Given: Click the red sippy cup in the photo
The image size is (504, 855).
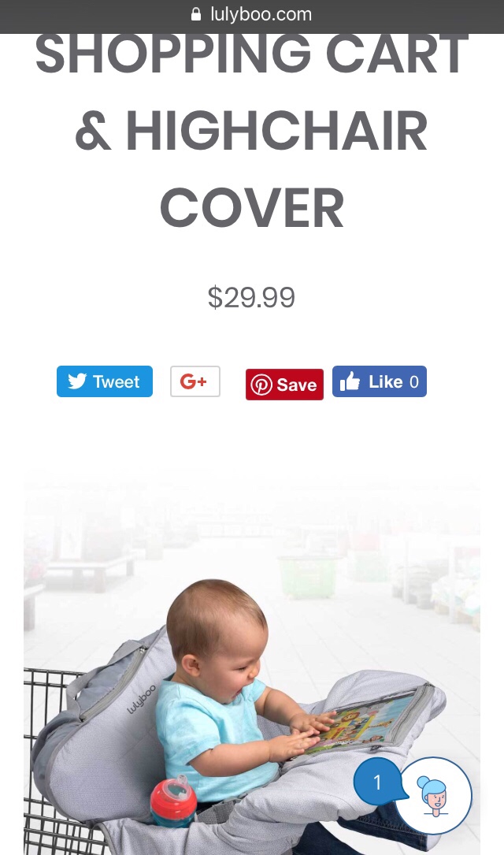Looking at the screenshot, I should coord(173,802).
